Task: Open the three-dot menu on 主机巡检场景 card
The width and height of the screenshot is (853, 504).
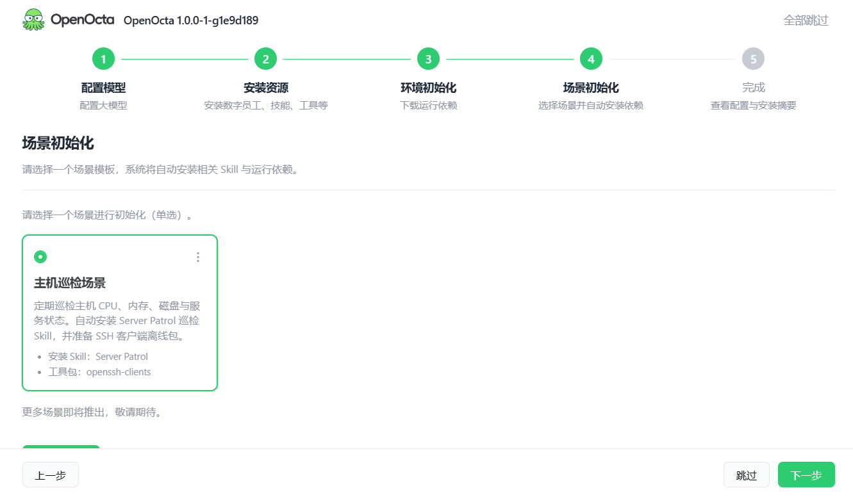Action: pos(198,257)
